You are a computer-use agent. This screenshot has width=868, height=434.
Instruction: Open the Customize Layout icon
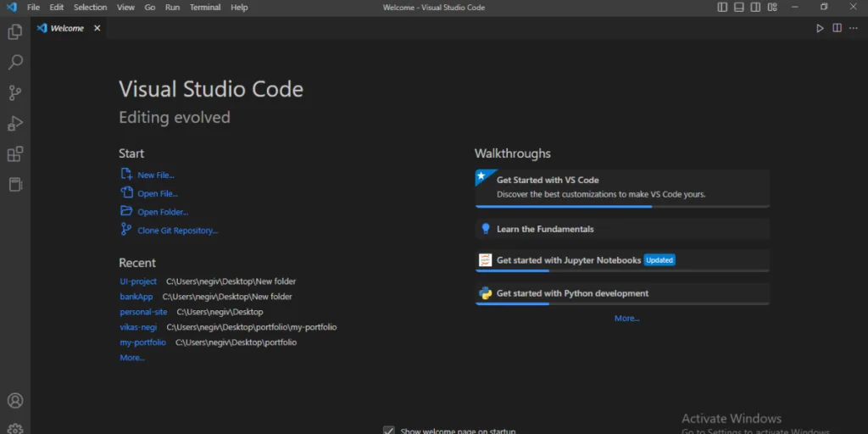click(x=772, y=7)
